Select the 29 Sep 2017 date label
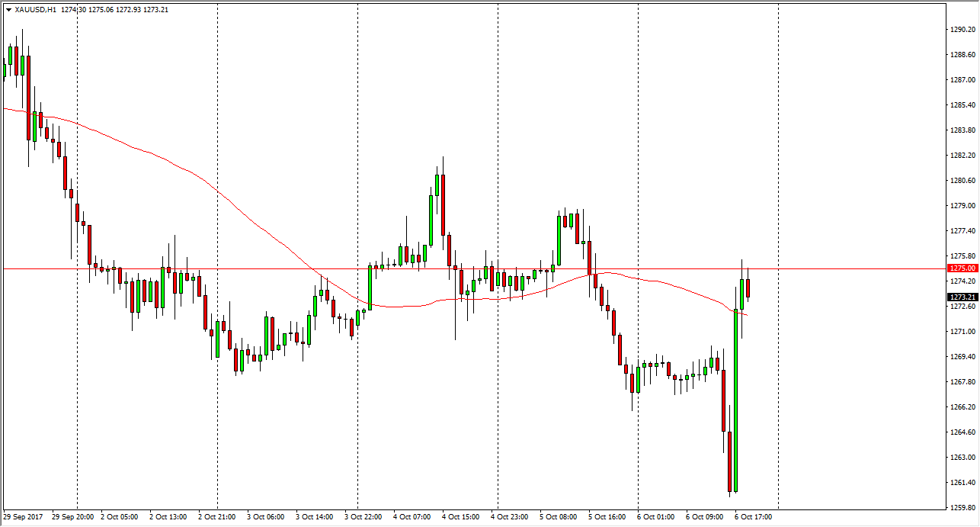Viewport: 980px width, 527px height. tap(24, 517)
